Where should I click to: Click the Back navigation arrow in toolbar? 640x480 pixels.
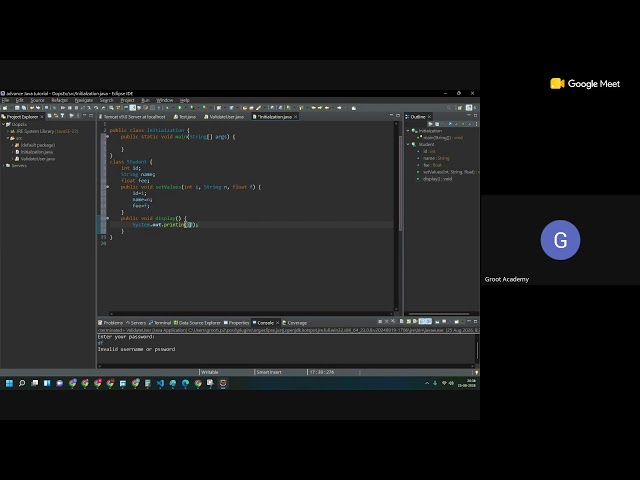coord(327,108)
